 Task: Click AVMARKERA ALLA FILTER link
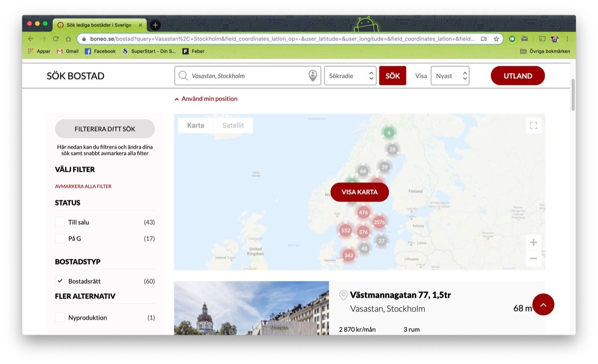click(83, 186)
